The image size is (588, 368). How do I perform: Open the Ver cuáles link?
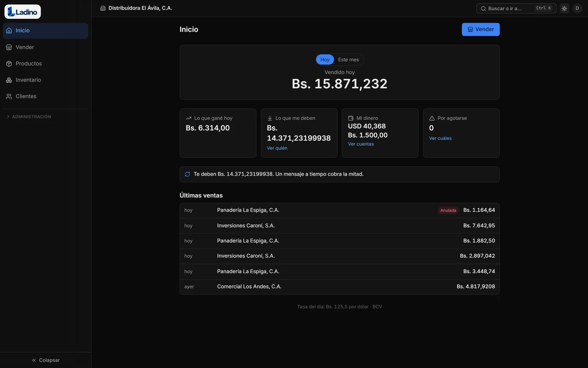(x=440, y=138)
